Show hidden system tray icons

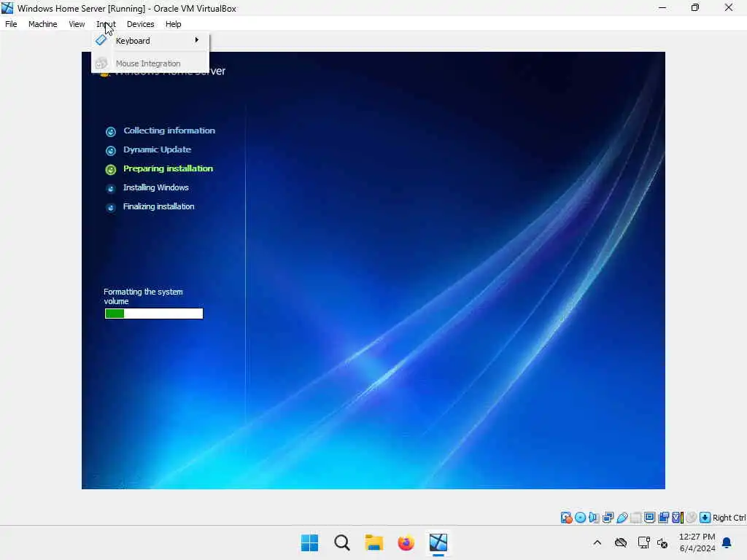point(597,542)
